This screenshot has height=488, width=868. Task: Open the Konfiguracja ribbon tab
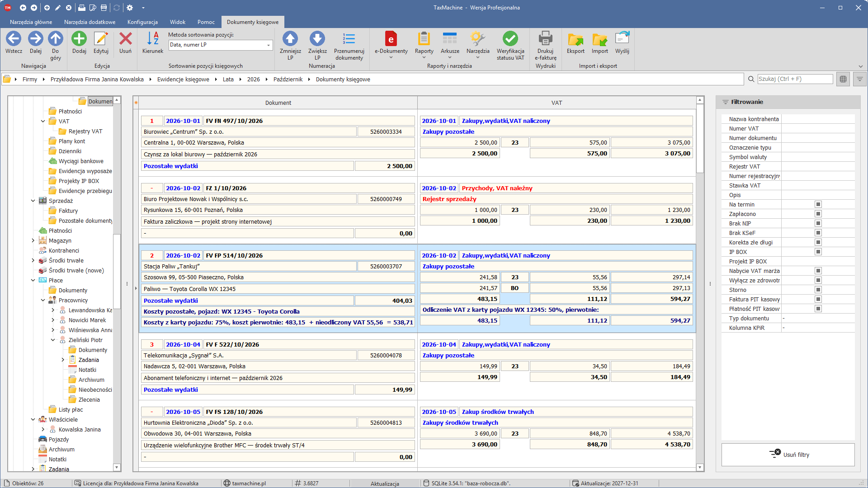(x=142, y=22)
